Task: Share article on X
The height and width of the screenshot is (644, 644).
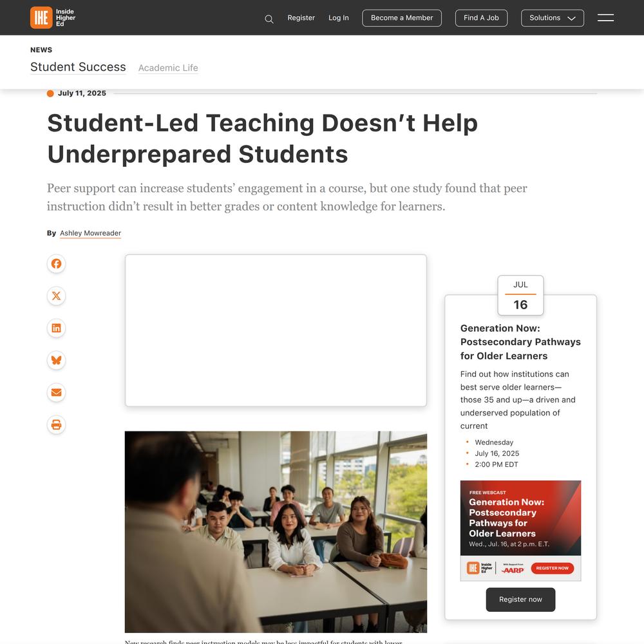Action: pos(56,296)
